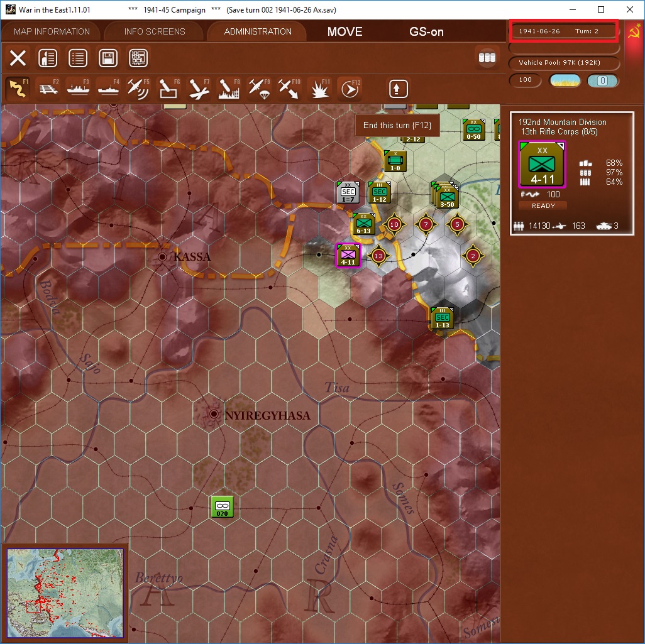Click the 68% supply percentage value
645x644 pixels.
pyautogui.click(x=614, y=163)
